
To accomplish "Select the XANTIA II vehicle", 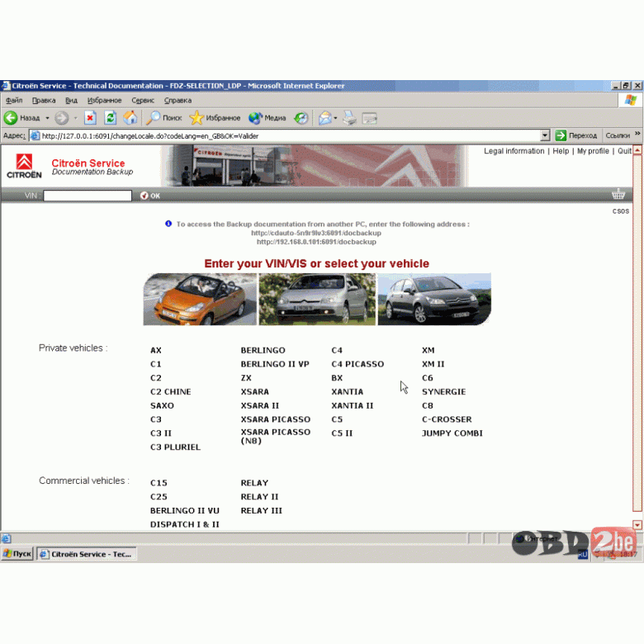I will (353, 405).
